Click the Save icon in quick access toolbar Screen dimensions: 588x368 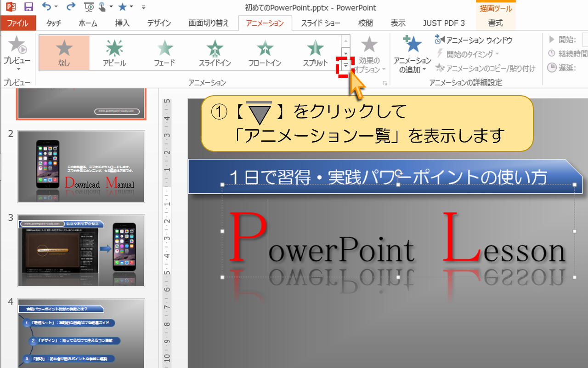tap(28, 7)
